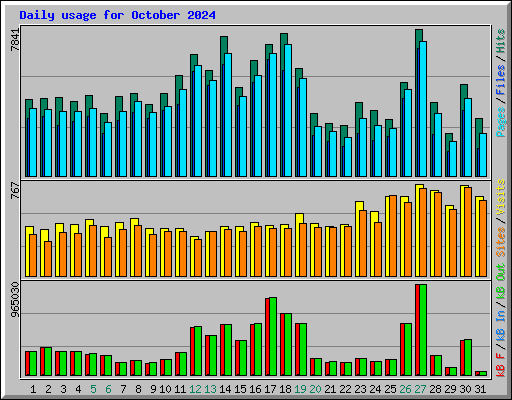
Task: Click day 31 label on x-axis
Action: point(480,389)
